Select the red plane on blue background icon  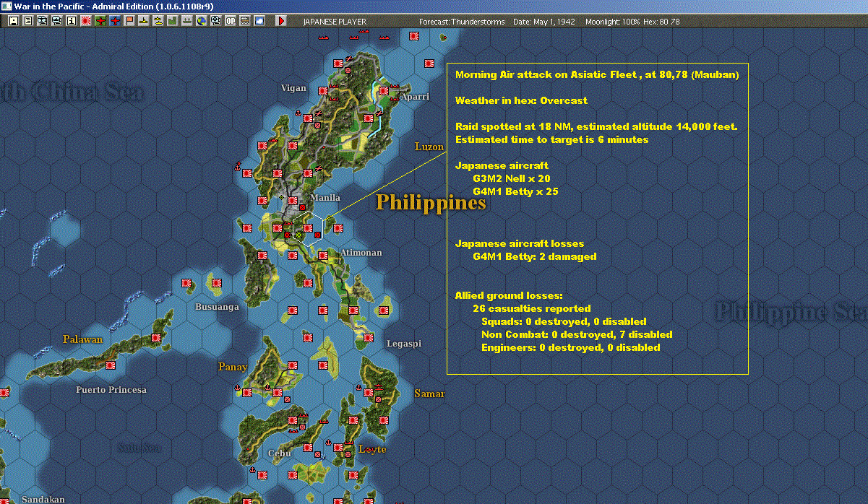(114, 21)
